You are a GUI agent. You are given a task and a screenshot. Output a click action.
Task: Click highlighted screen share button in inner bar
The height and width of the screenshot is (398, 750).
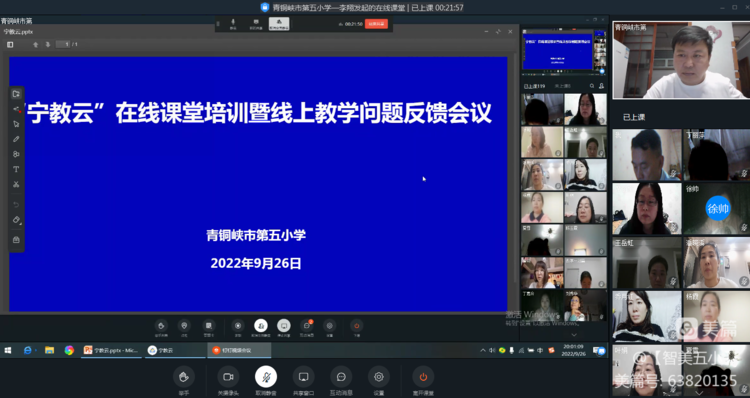(284, 326)
